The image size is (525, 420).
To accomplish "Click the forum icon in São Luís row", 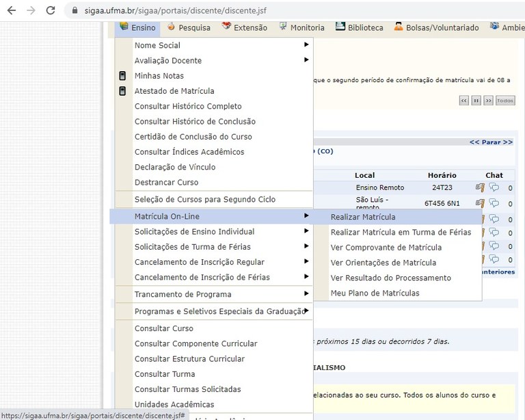I will pos(480,203).
